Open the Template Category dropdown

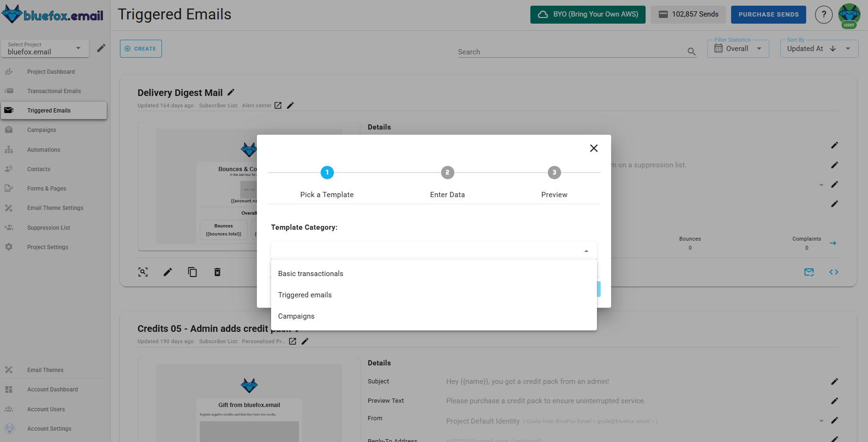click(433, 250)
